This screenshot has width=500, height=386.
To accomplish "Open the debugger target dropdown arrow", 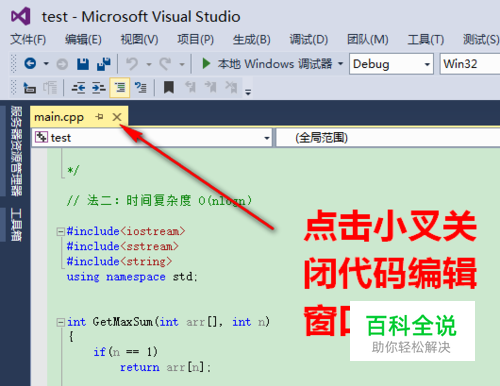I will pos(340,63).
